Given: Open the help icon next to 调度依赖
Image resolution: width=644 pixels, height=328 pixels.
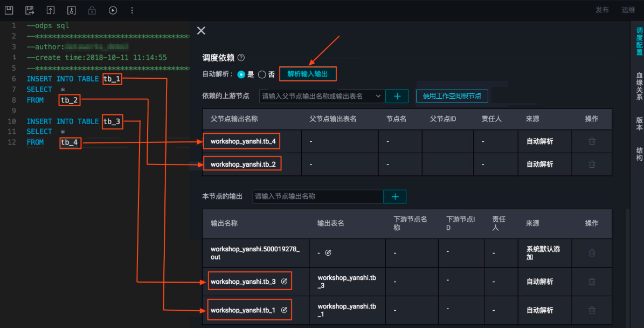Looking at the screenshot, I should click(x=241, y=58).
